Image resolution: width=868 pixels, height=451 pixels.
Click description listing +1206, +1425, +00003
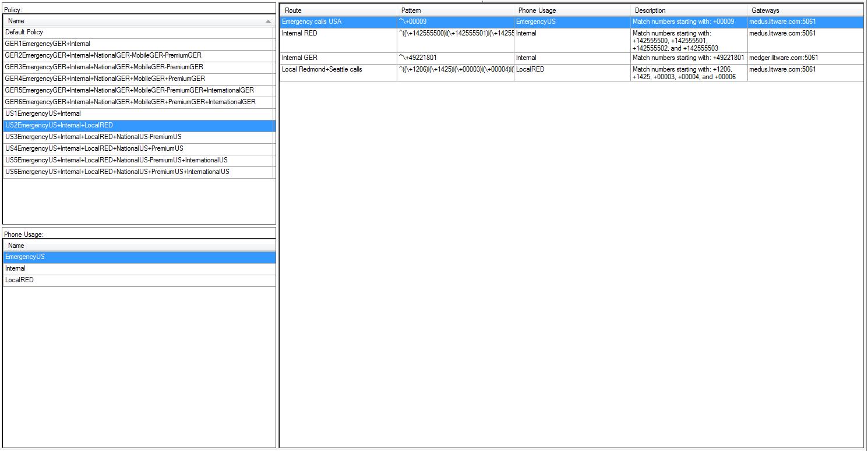click(x=689, y=73)
